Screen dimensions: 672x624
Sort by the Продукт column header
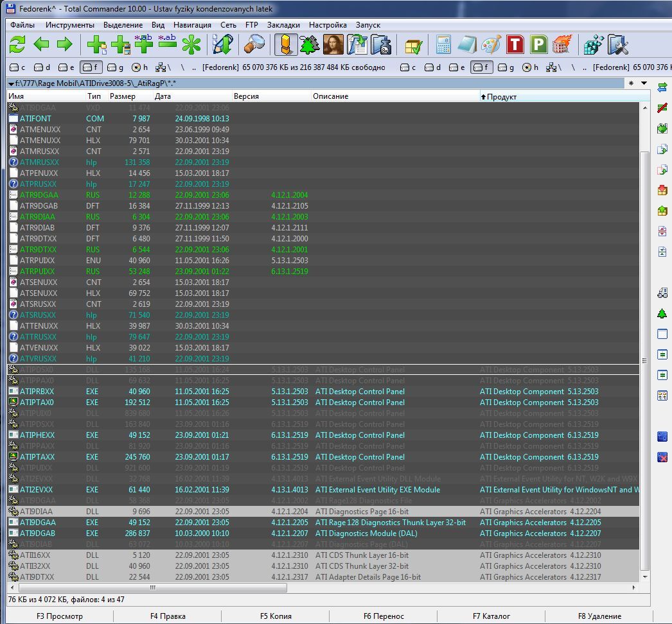[565, 96]
